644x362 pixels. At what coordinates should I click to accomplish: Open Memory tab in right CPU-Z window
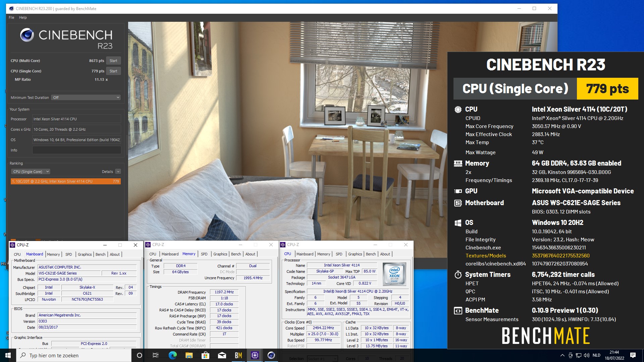pos(324,254)
